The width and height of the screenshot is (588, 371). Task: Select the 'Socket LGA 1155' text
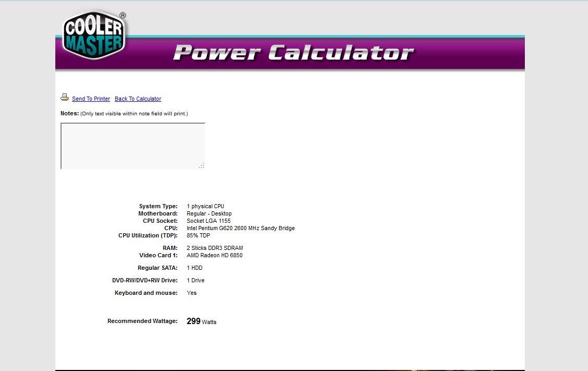tap(209, 221)
